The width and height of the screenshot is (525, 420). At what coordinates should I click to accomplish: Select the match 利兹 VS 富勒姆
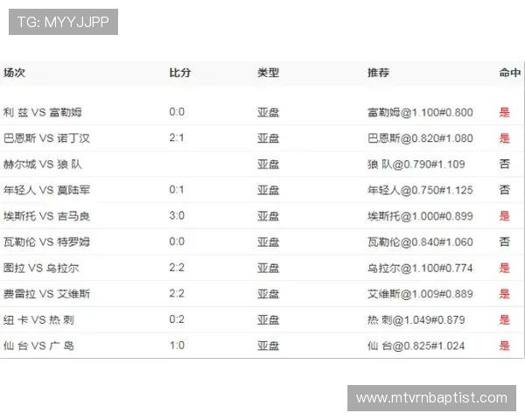43,112
